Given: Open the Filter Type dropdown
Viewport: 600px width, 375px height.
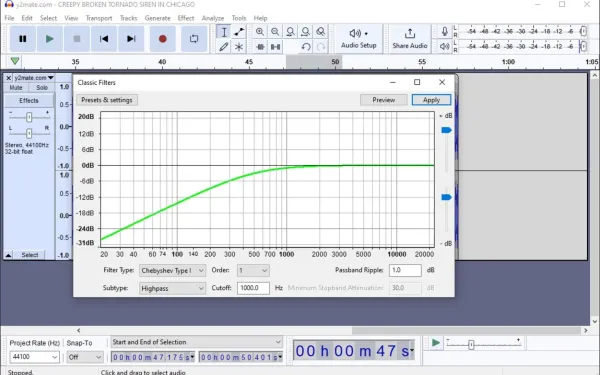Looking at the screenshot, I should pos(172,271).
